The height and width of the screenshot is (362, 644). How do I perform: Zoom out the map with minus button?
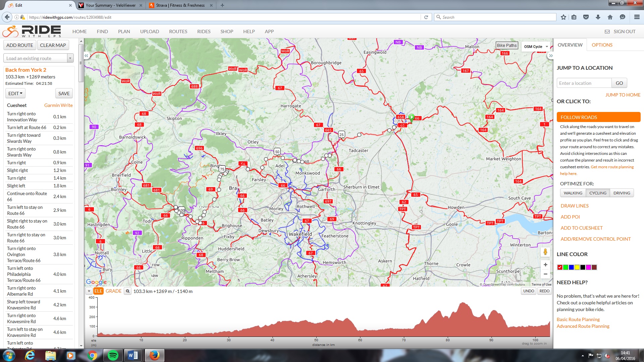(x=545, y=274)
